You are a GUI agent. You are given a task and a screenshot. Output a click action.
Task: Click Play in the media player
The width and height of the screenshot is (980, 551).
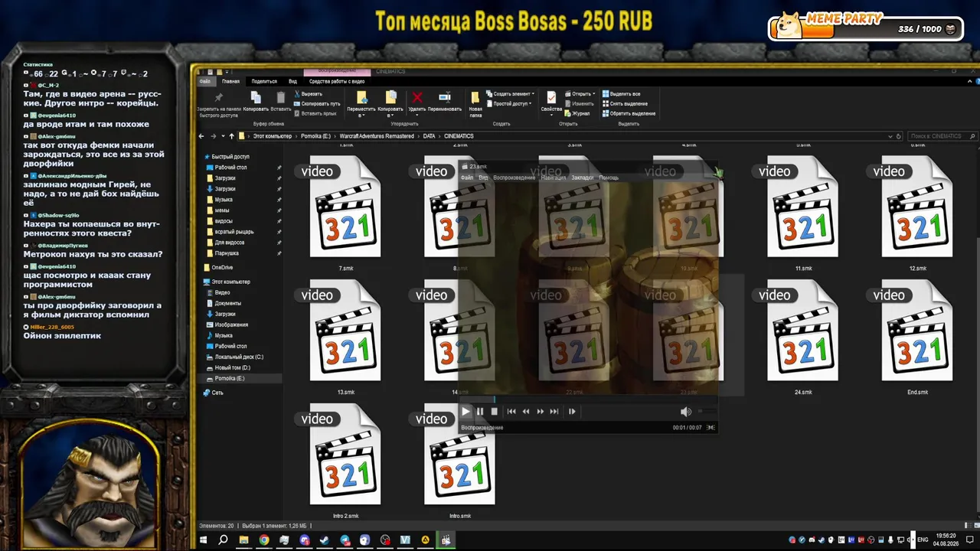pos(465,412)
